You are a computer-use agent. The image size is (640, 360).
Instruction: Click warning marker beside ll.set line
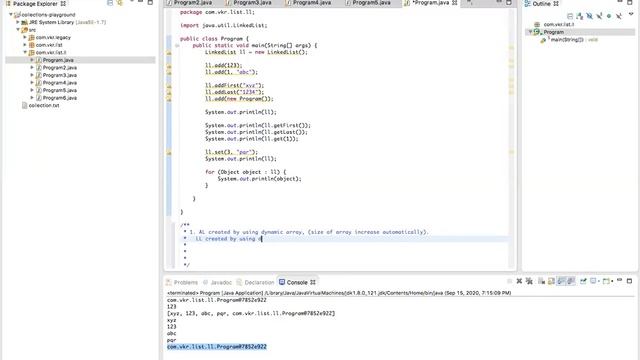coord(169,153)
